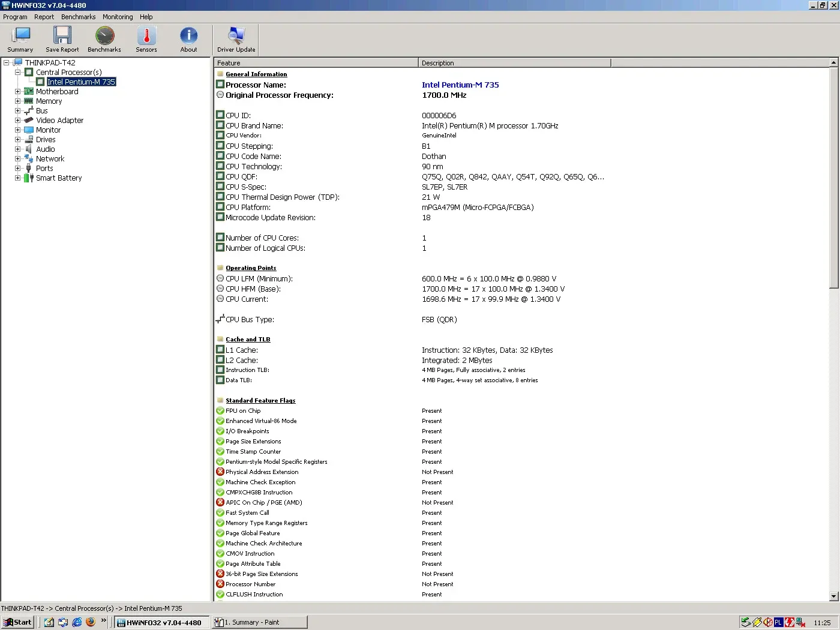Open the Report menu
Viewport: 840px width, 630px height.
pyautogui.click(x=44, y=17)
